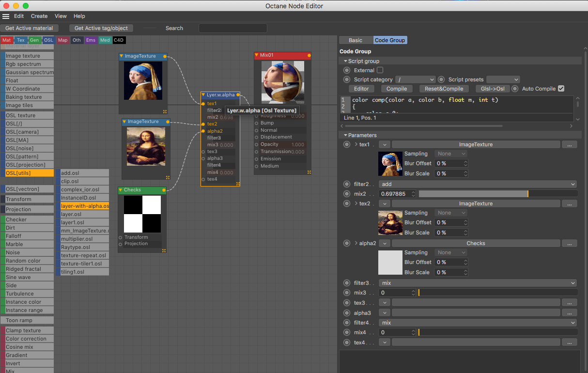Click Get Active tag/object button
Image resolution: width=588 pixels, height=373 pixels.
[101, 28]
